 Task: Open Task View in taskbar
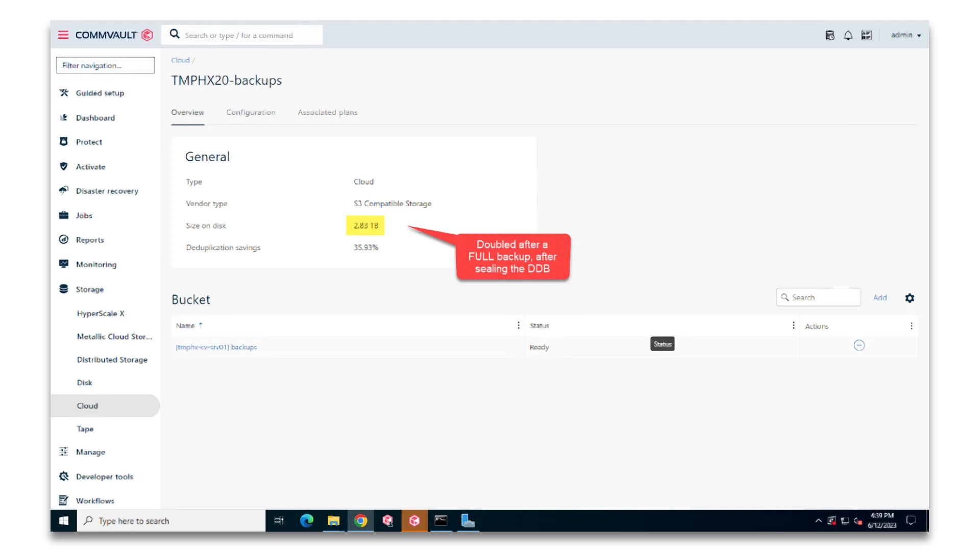(x=279, y=520)
